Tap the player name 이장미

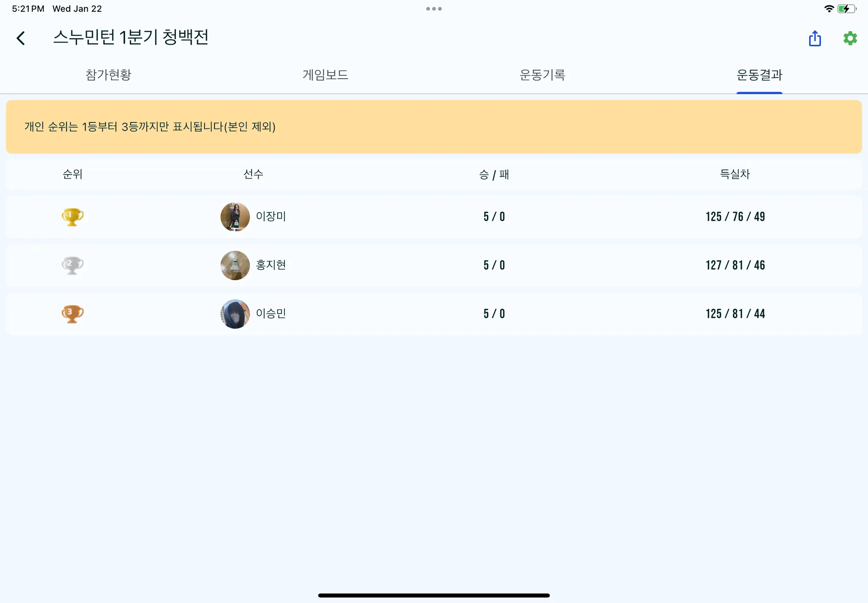(x=271, y=217)
